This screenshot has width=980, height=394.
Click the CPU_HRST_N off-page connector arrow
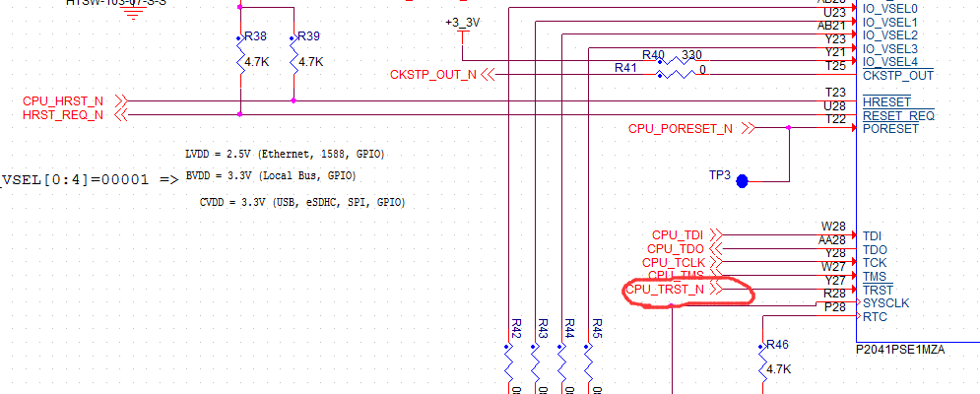(x=122, y=100)
